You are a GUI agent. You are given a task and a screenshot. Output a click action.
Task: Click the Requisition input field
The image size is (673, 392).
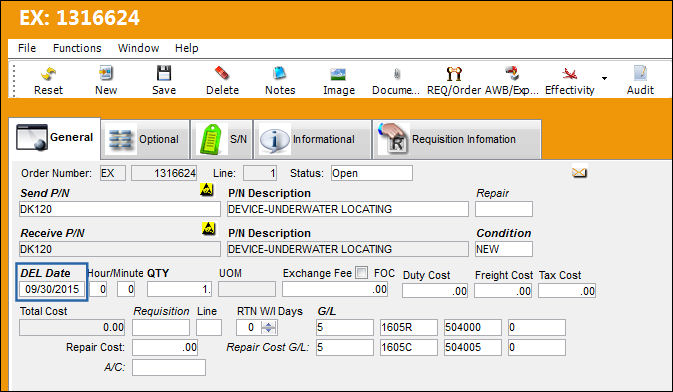[x=161, y=328]
